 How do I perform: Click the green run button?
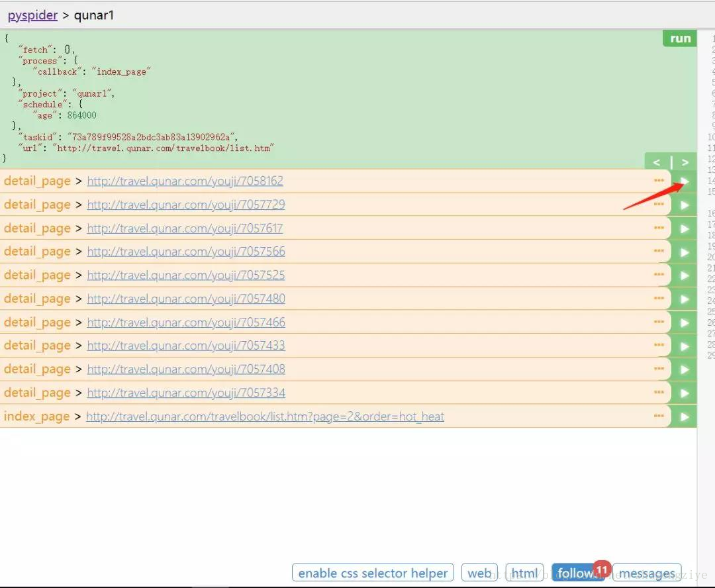pos(680,38)
